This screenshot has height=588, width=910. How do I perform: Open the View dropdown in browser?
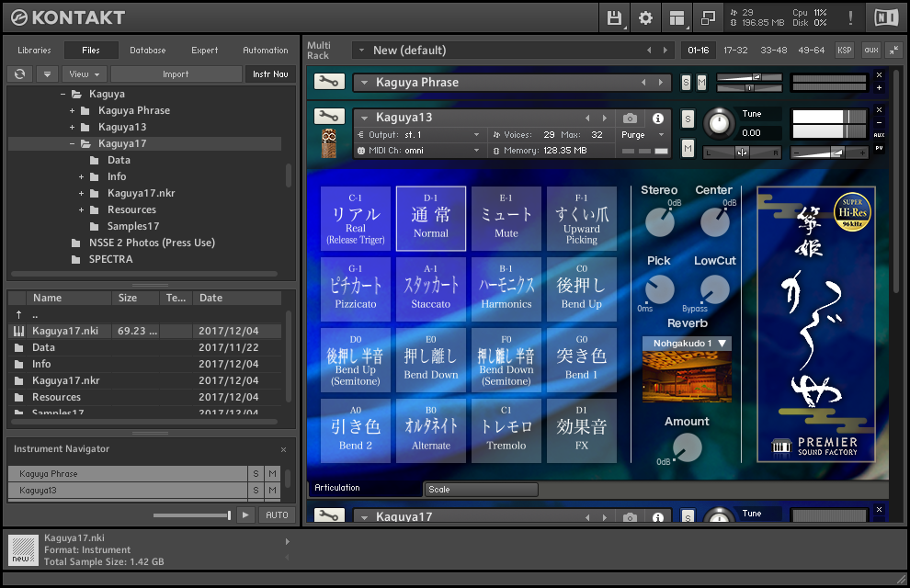(x=85, y=74)
